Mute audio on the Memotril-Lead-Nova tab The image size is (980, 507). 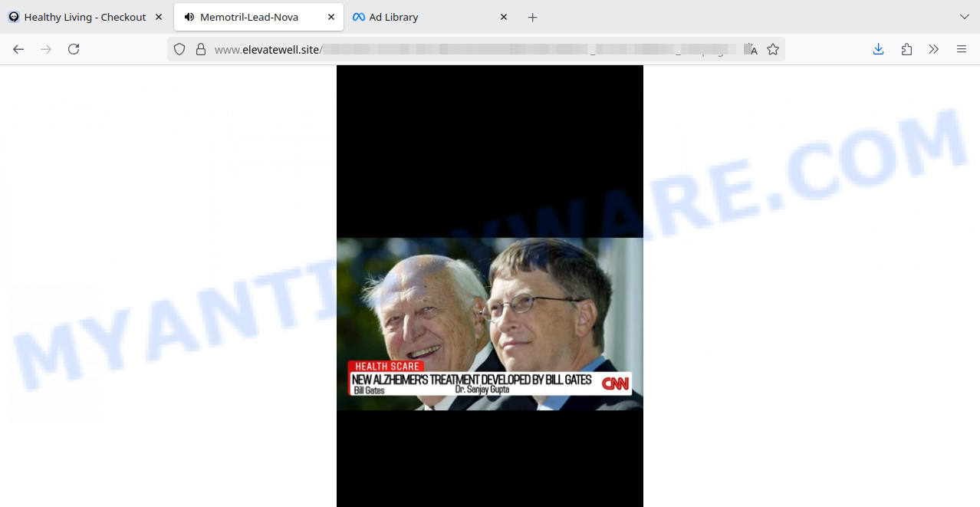(x=189, y=17)
